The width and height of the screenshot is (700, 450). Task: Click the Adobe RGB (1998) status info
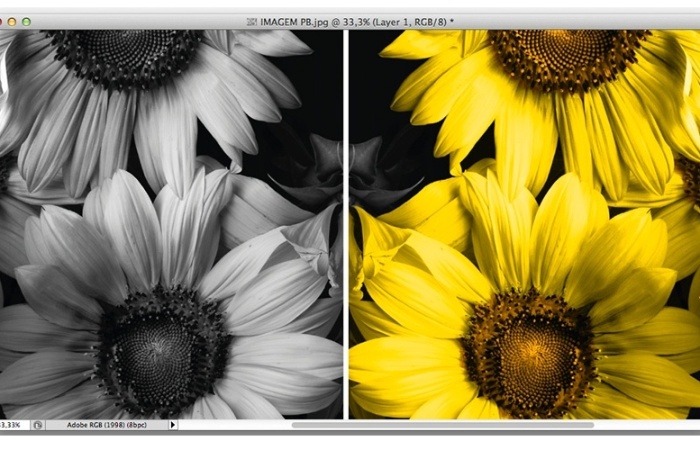[x=105, y=425]
